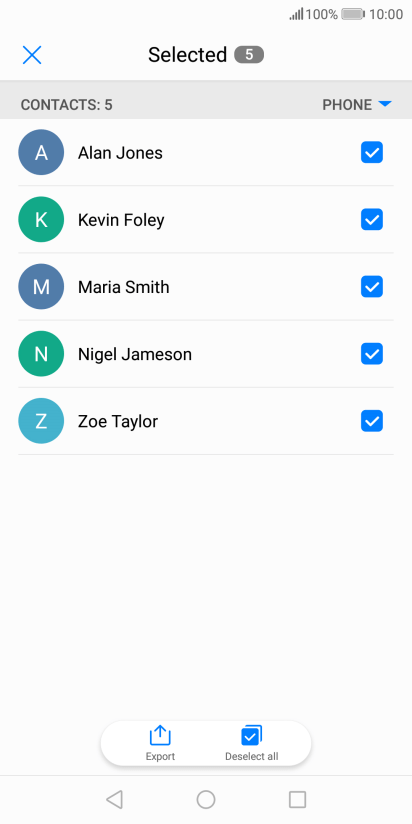The width and height of the screenshot is (412, 824).
Task: Tap the battery status icon
Action: pyautogui.click(x=353, y=14)
